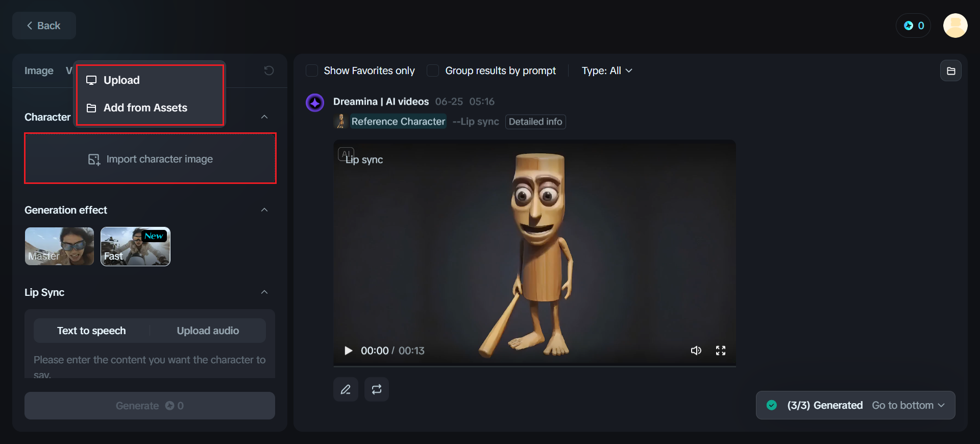Image resolution: width=980 pixels, height=444 pixels.
Task: Open the assets folder icon button
Action: 951,71
